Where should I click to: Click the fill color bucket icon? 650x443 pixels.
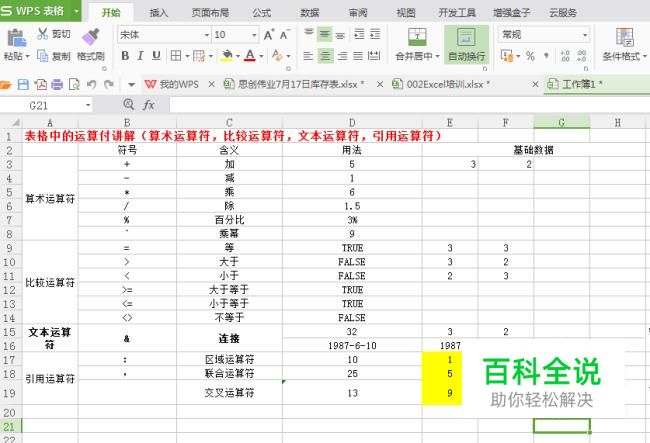227,56
